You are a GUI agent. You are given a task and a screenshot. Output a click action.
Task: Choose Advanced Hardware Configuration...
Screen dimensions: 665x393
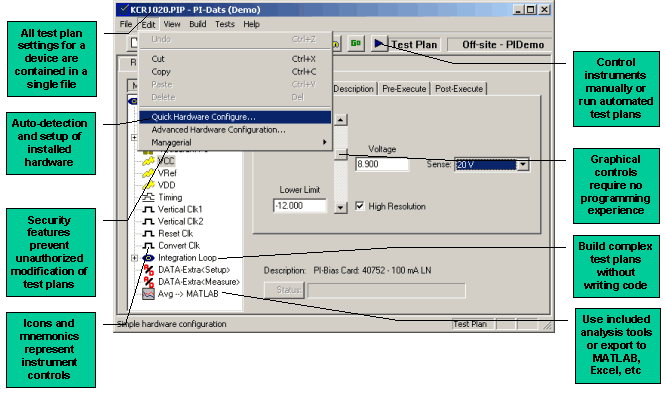click(235, 130)
